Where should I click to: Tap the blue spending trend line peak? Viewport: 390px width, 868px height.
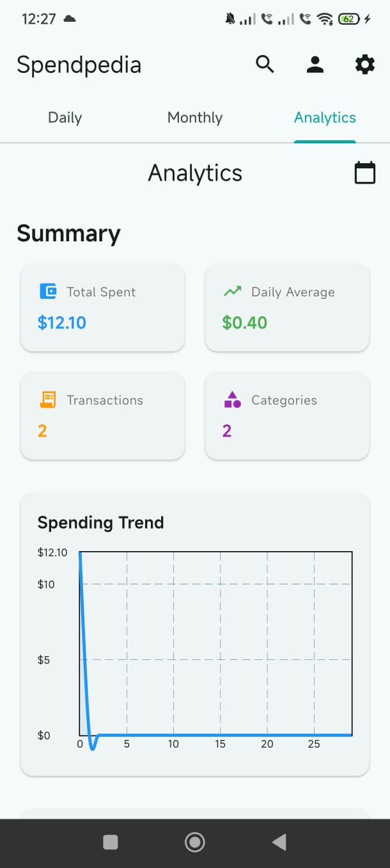tap(81, 556)
